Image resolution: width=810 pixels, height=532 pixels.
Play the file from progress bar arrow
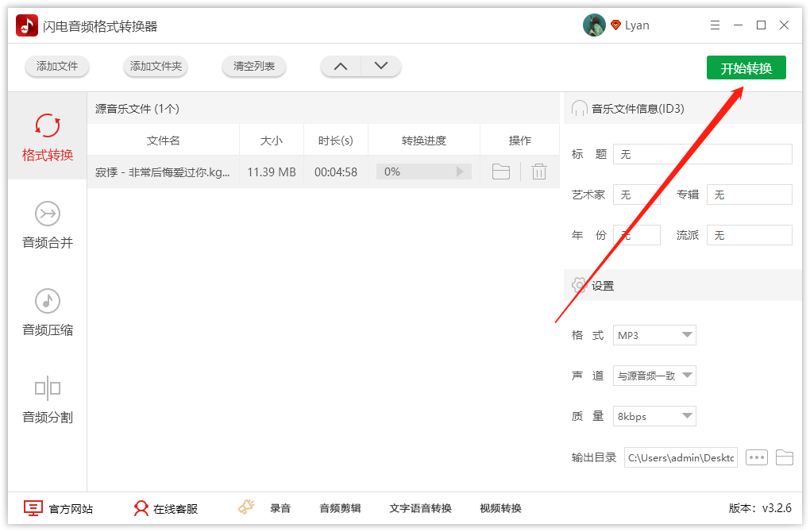[x=460, y=172]
